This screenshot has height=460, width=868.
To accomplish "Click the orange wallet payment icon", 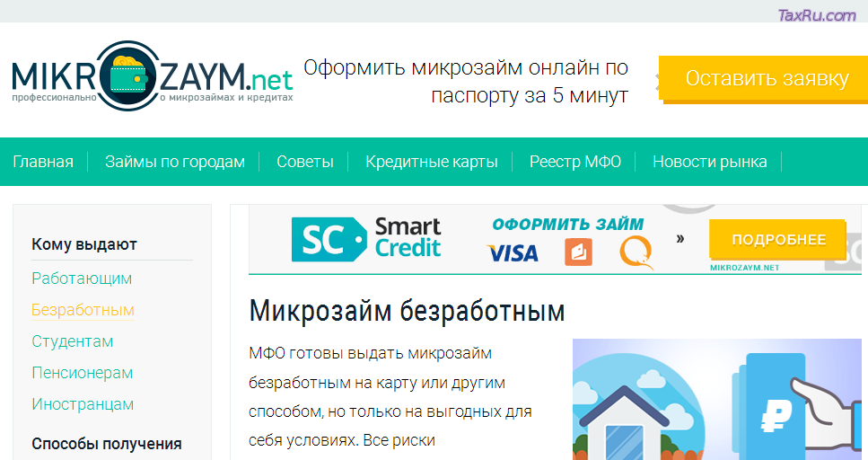I will (578, 252).
